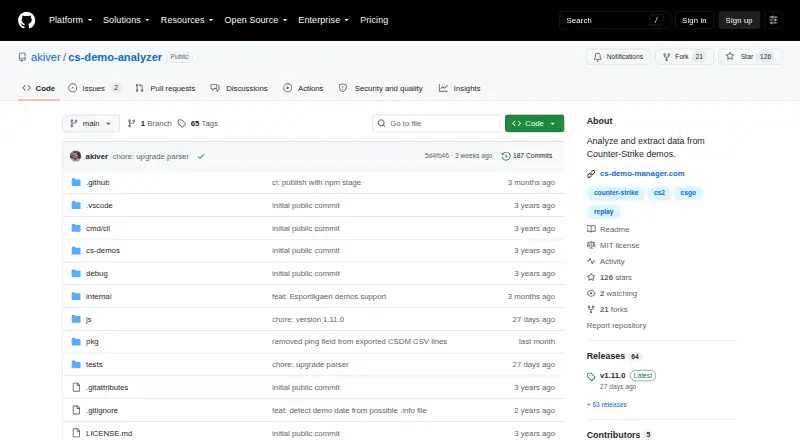Click the Sign in button
Image resolution: width=800 pixels, height=440 pixels.
pos(694,20)
